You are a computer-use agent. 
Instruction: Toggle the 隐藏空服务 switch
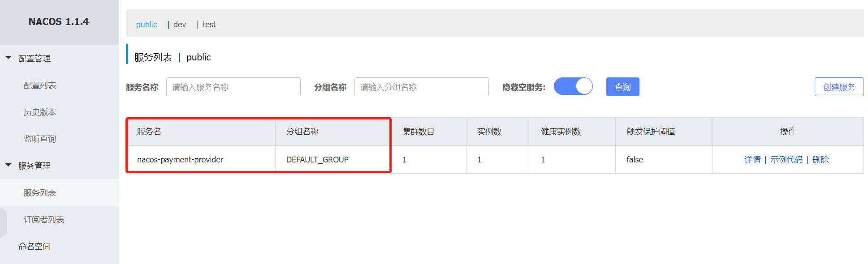pos(573,86)
